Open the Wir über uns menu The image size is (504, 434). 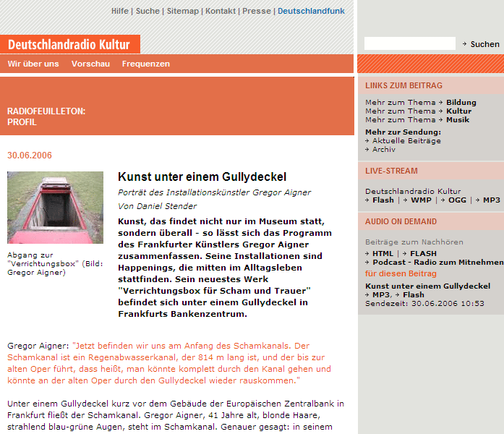33,64
